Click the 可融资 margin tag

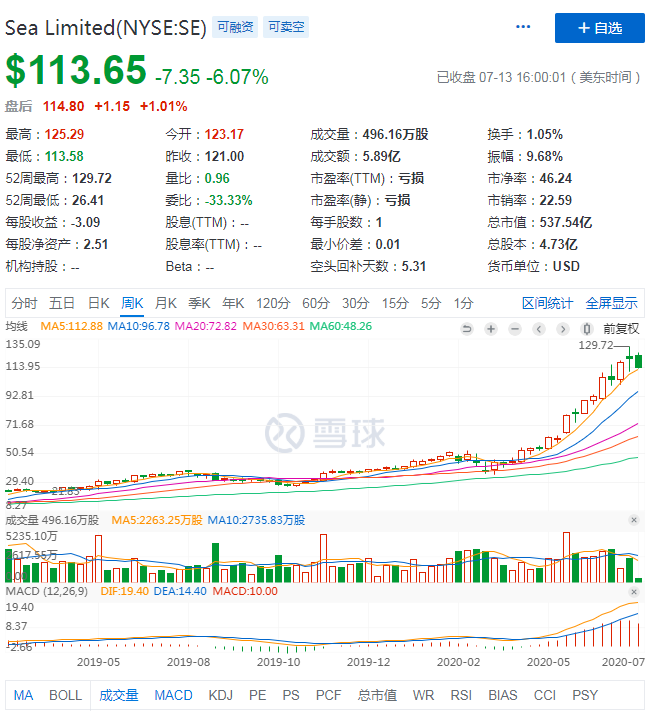tap(234, 28)
